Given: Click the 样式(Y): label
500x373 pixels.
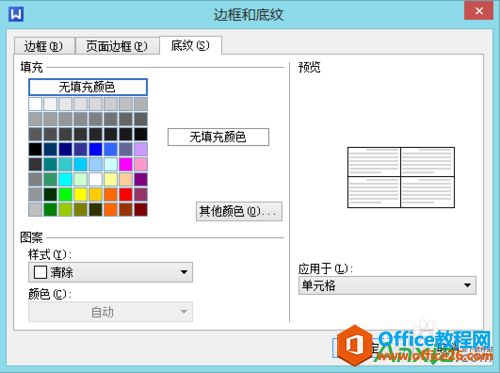Looking at the screenshot, I should tap(50, 255).
